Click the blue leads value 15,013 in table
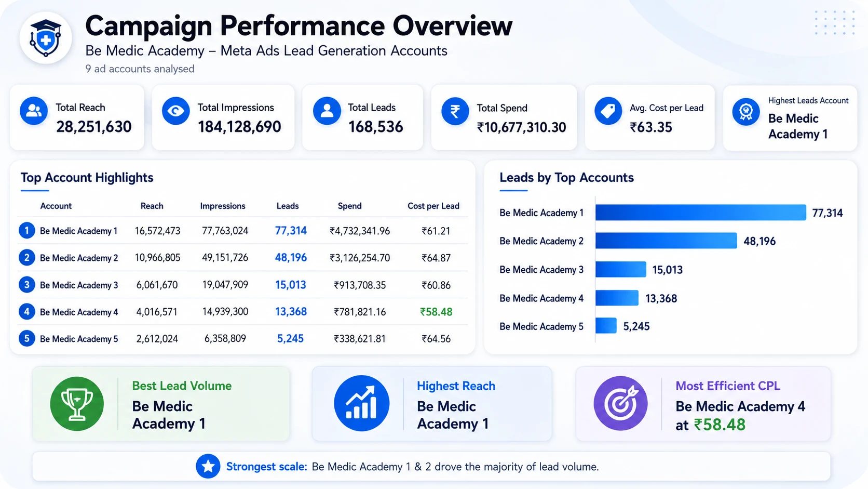 291,285
